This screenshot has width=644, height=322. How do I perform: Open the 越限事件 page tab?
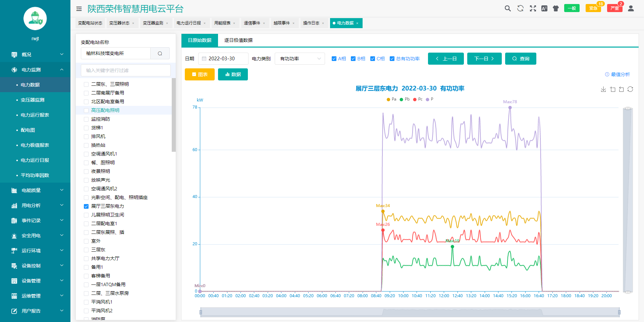[x=282, y=23]
